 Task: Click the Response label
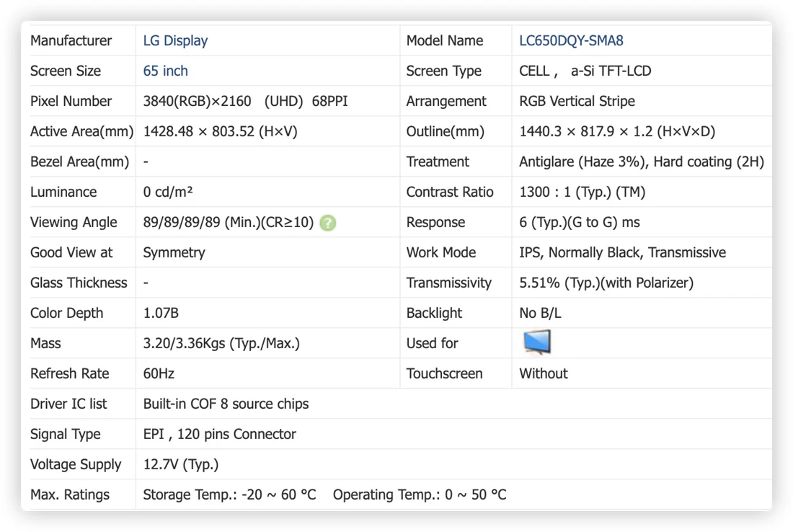coord(435,223)
